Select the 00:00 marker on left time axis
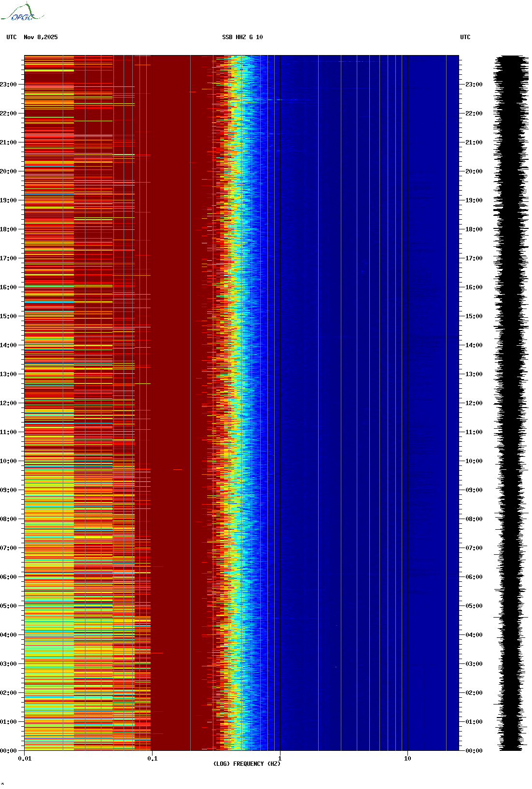This screenshot has width=532, height=789. (8, 751)
